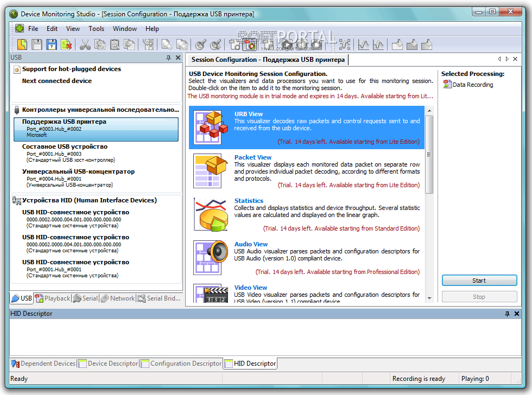Open the Help menu

click(152, 29)
